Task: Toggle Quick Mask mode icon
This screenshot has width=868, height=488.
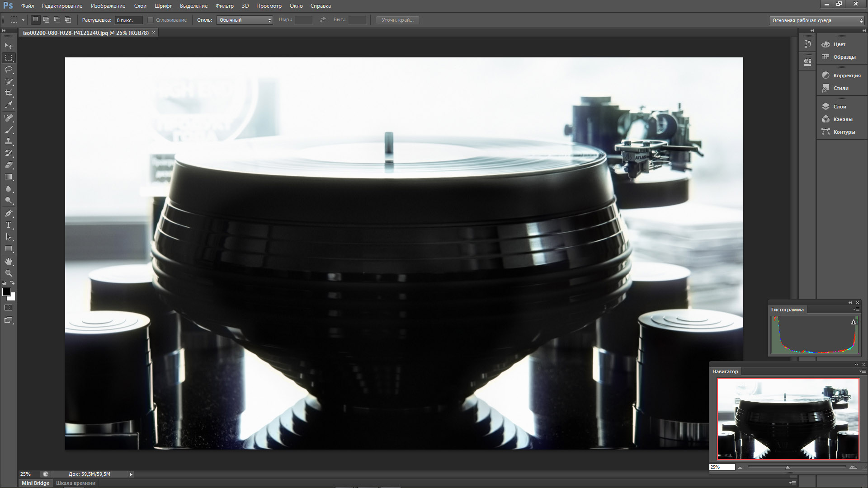Action: click(x=9, y=308)
